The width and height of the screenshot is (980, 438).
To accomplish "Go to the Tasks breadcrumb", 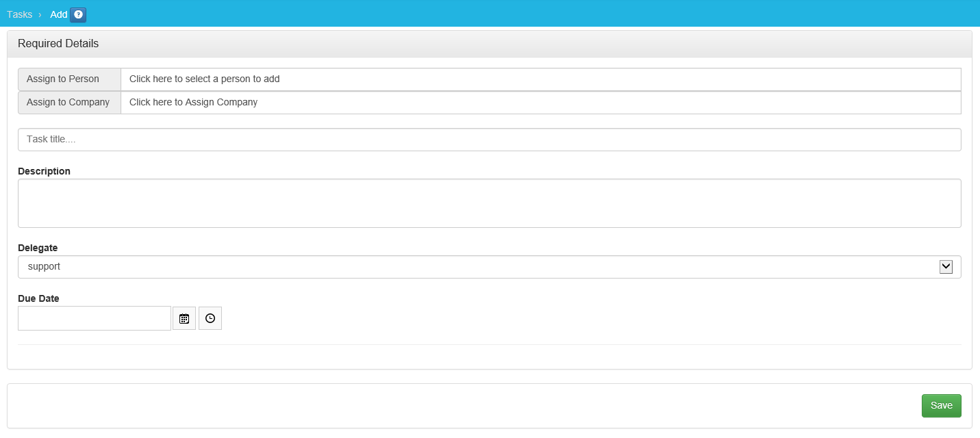I will click(20, 14).
